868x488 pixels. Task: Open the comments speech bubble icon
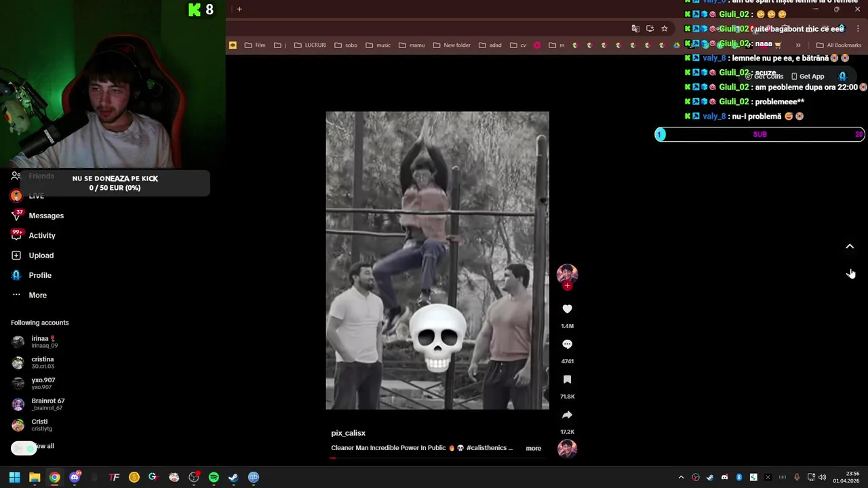coord(567,344)
